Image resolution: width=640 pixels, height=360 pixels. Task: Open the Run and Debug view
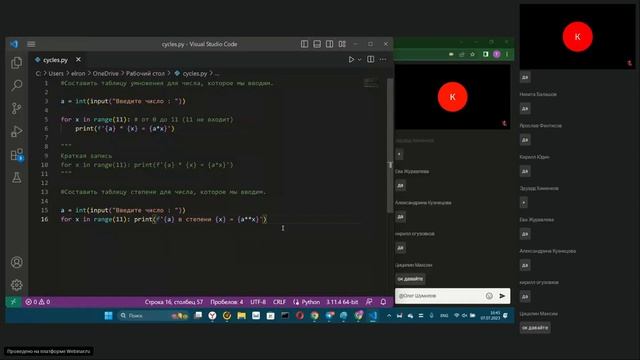[x=17, y=131]
